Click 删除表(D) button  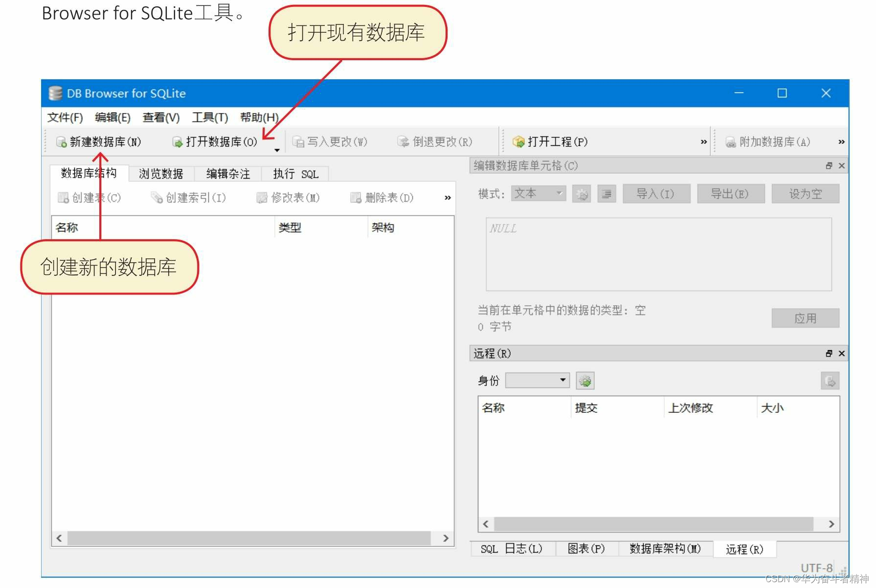pos(382,198)
